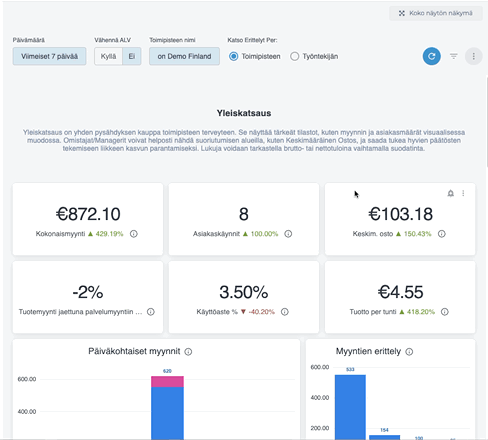Open the filter lines icon
Viewport: 488px width, 440px height.
click(454, 56)
